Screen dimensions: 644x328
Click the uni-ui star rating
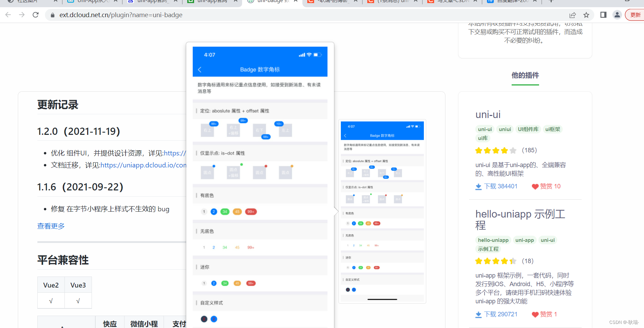click(496, 151)
